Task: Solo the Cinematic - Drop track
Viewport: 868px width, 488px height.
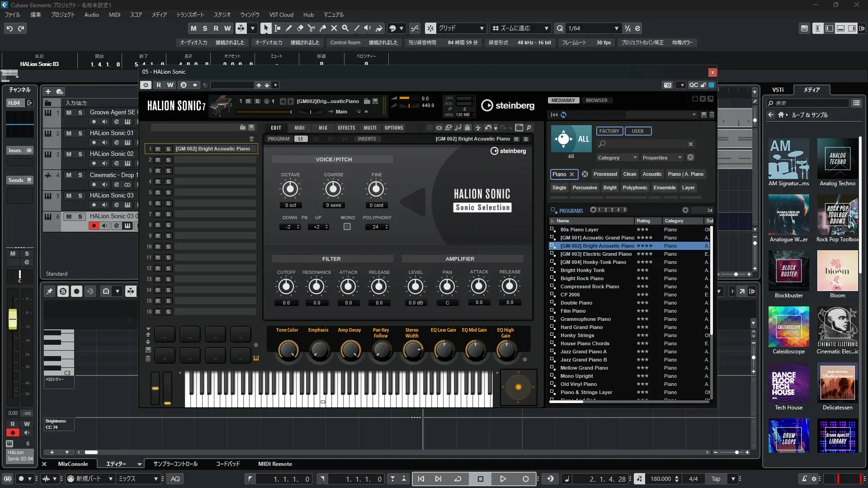Action: 80,175
